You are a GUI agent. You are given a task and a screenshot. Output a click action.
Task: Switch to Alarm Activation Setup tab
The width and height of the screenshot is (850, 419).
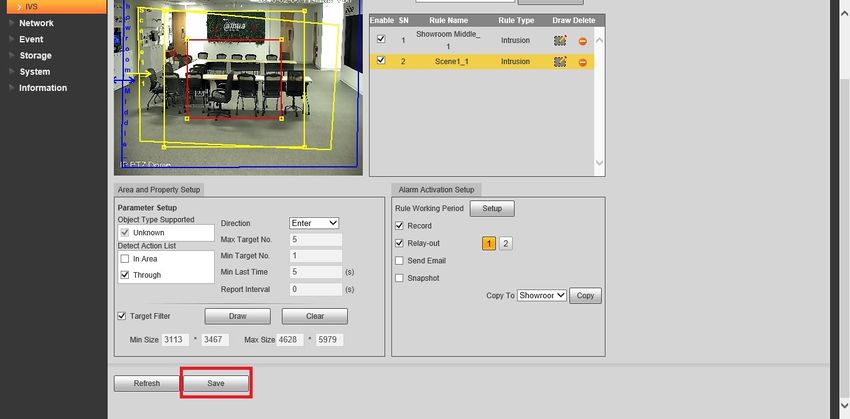tap(436, 189)
